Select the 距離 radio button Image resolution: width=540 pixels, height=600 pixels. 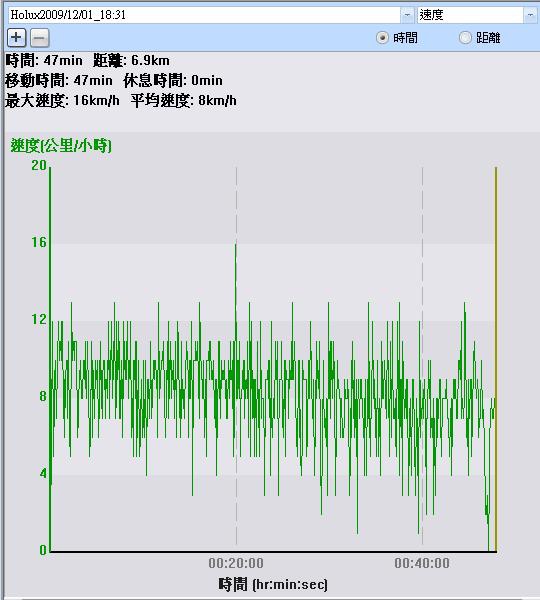465,38
